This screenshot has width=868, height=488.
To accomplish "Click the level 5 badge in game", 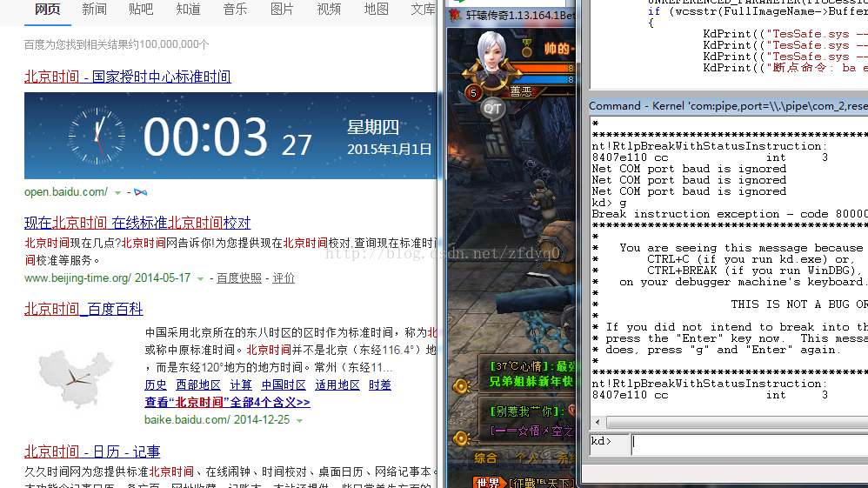I will [473, 92].
